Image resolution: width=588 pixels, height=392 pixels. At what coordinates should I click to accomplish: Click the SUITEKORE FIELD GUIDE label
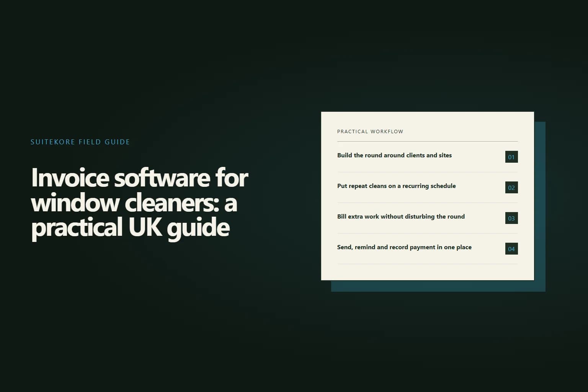80,142
